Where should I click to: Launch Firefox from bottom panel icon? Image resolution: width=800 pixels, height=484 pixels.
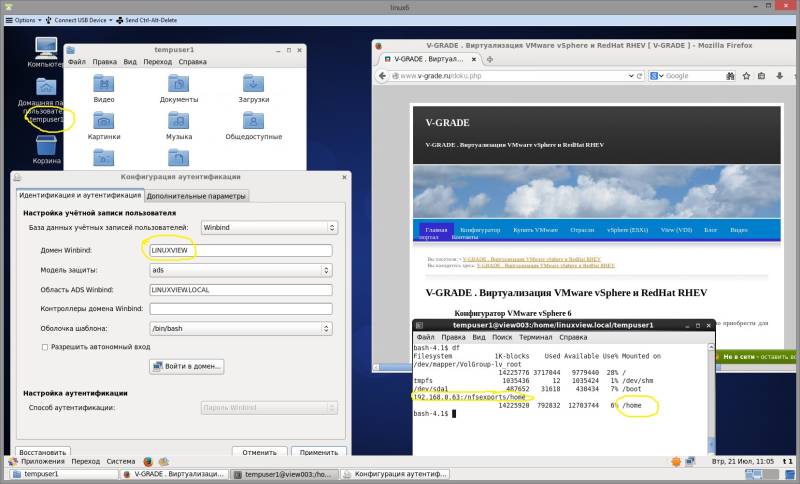click(x=148, y=462)
